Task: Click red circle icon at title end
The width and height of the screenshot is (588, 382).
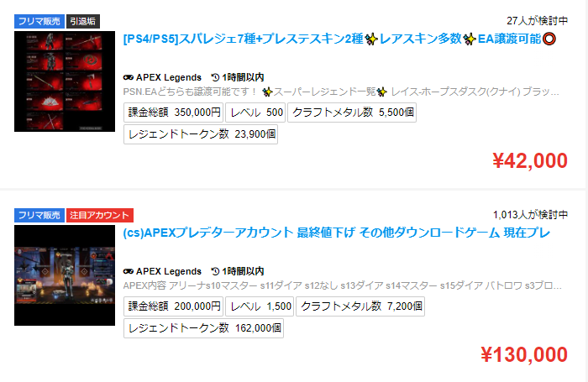Action: coord(549,39)
